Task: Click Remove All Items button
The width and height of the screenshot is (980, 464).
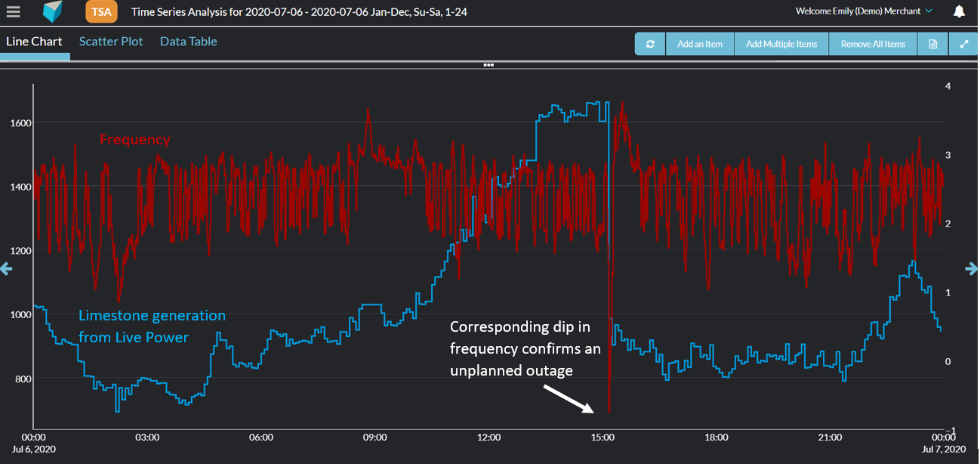Action: (873, 44)
